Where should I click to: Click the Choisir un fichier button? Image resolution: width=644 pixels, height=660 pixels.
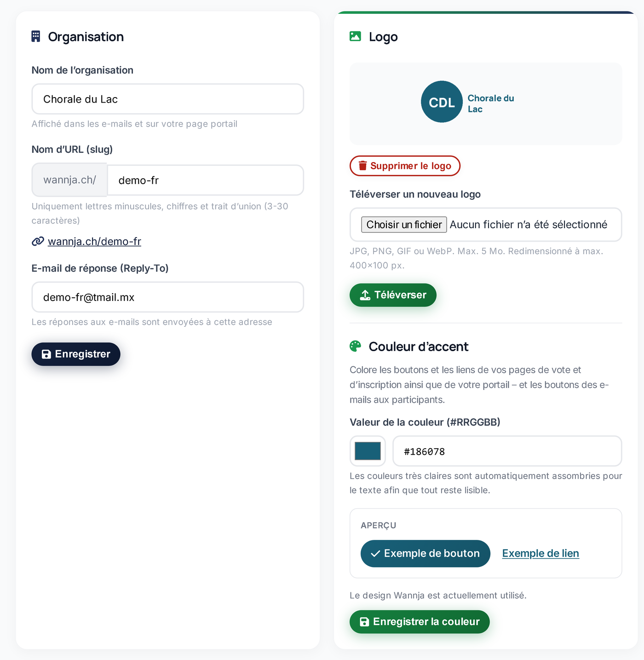click(x=404, y=225)
